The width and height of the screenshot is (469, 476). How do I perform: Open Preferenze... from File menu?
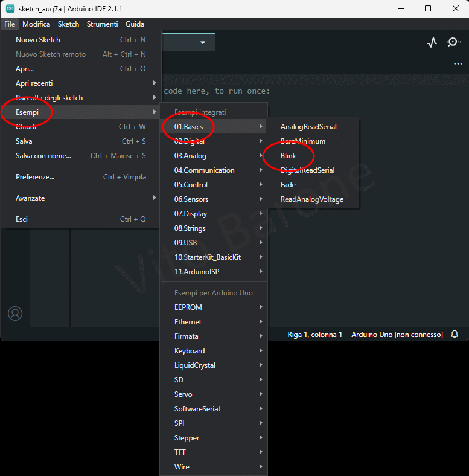coord(81,177)
